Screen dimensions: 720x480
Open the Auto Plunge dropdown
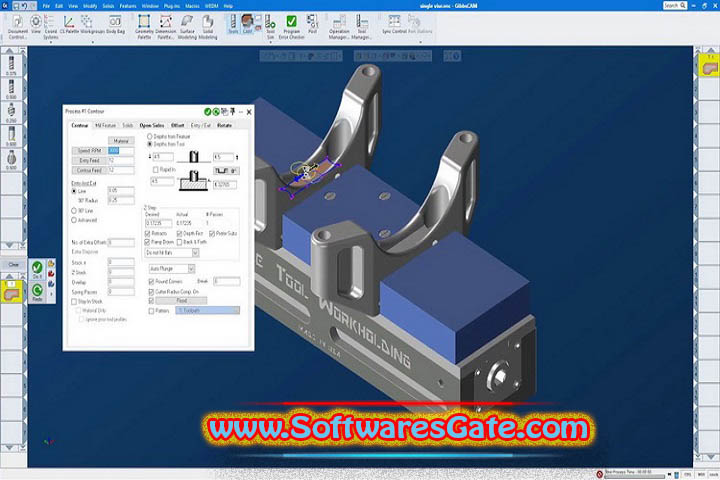172,268
